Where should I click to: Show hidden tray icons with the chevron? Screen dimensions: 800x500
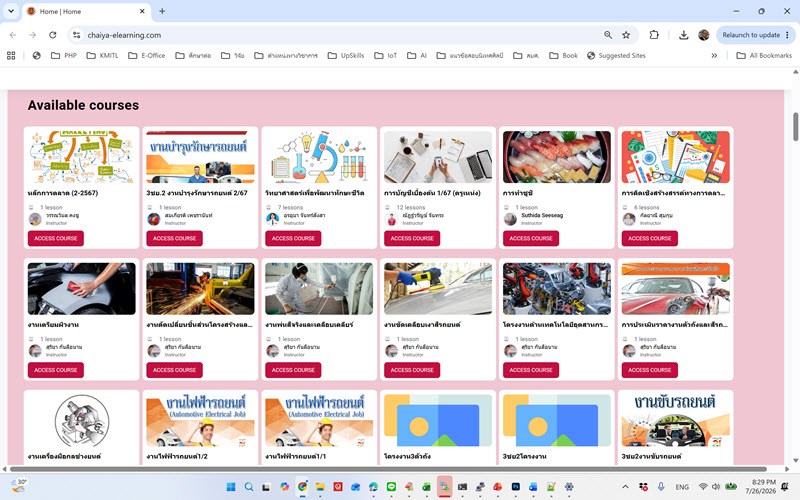click(626, 487)
